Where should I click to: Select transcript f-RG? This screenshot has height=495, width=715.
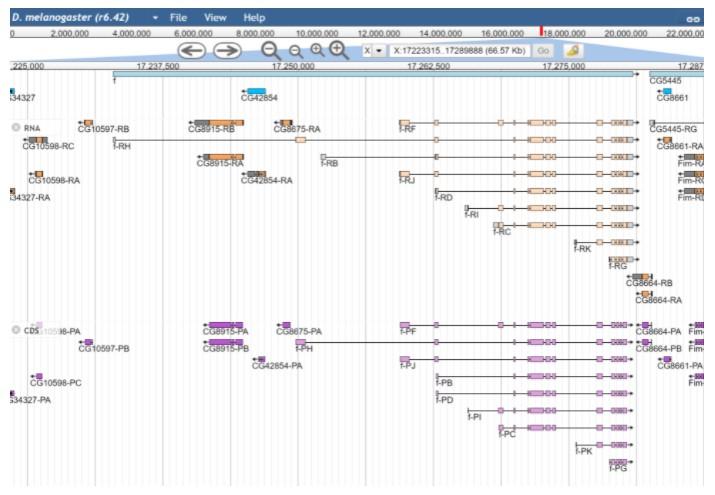coord(622,259)
